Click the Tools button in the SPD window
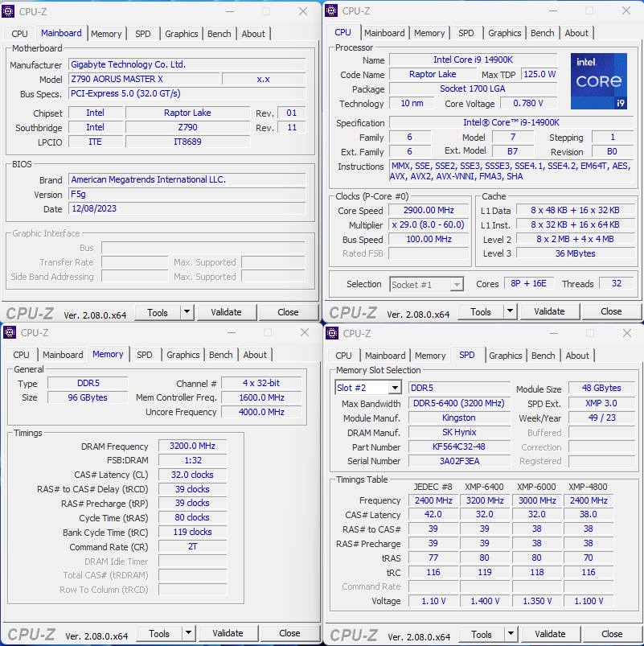 pos(482,634)
